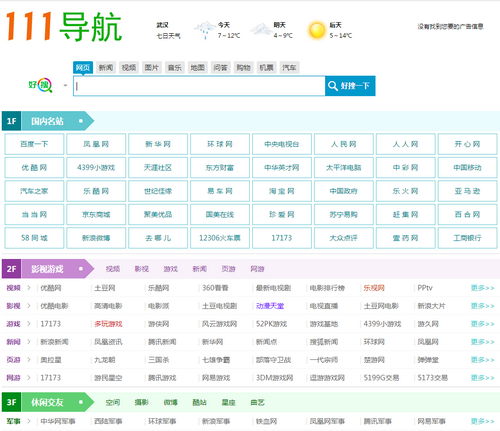Viewport: 500px width, 431px height.
Task: Open 12306火车票 site tile
Action: coord(220,238)
